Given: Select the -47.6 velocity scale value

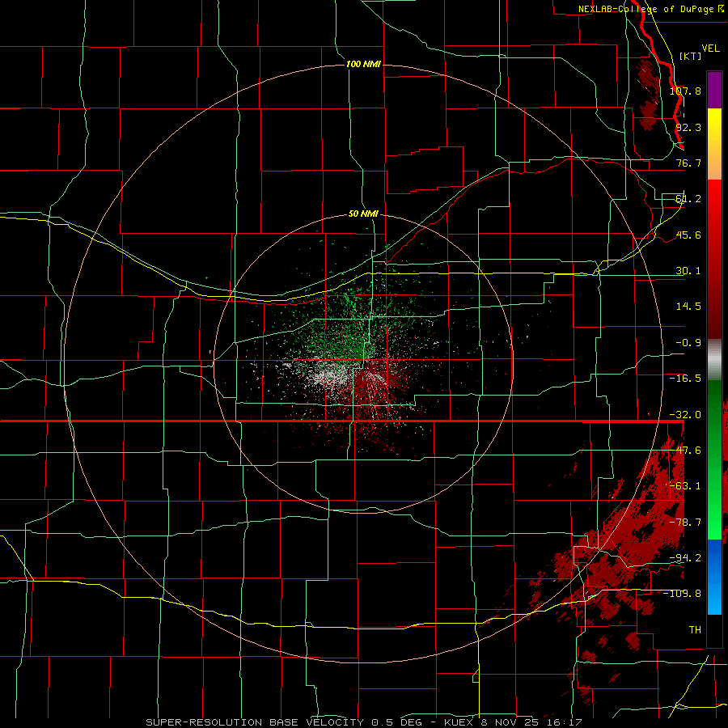Looking at the screenshot, I should (685, 451).
